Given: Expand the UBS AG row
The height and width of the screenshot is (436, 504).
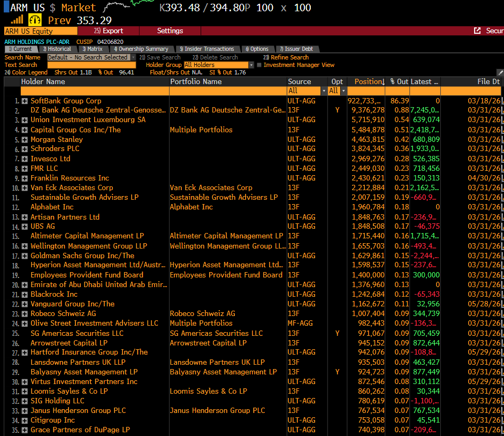Looking at the screenshot, I should pos(25,227).
